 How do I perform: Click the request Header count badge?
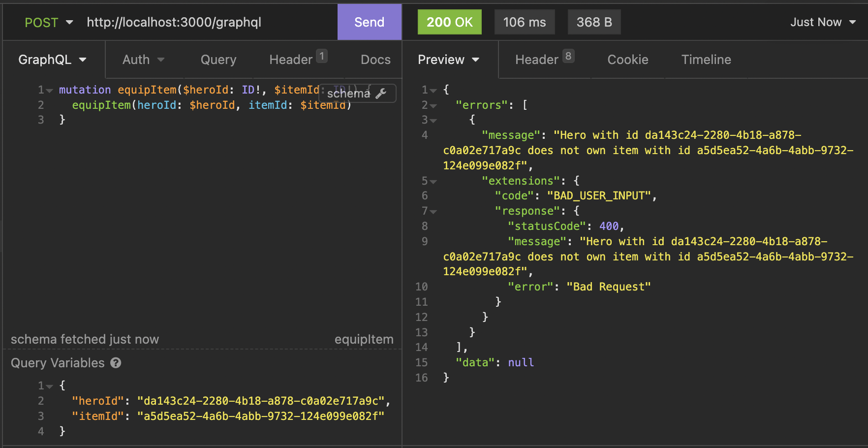point(322,56)
